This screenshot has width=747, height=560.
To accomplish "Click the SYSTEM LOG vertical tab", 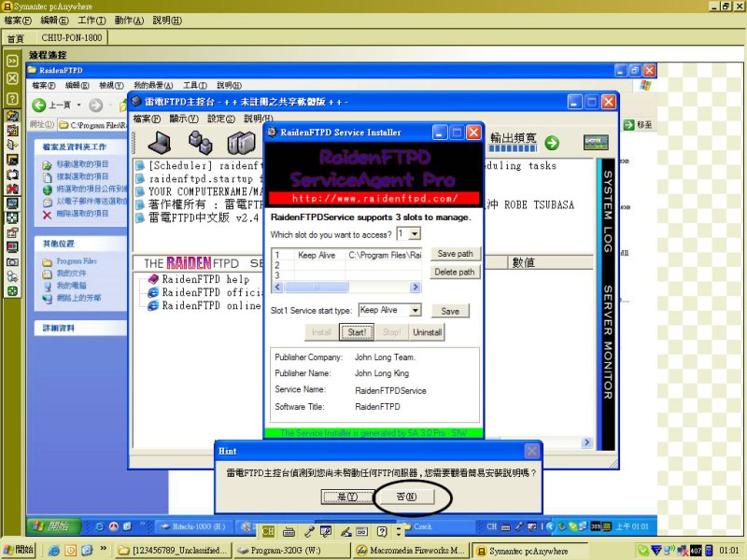I will coord(608,212).
